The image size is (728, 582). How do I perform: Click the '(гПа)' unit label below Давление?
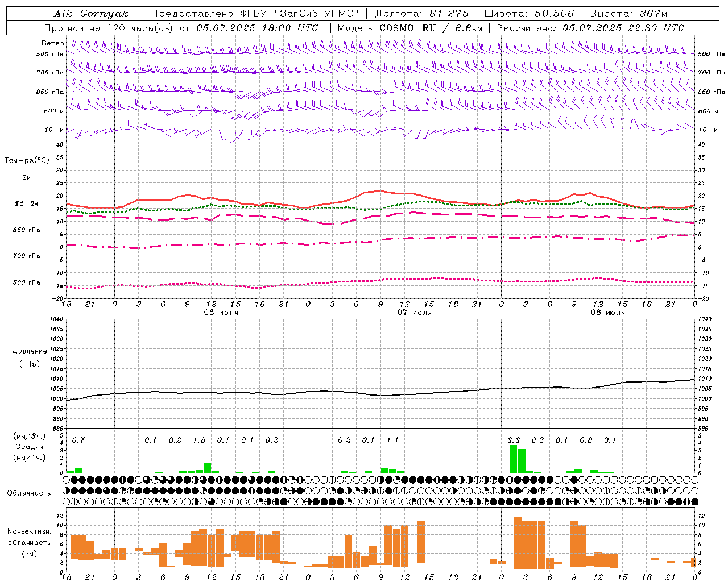pyautogui.click(x=29, y=364)
